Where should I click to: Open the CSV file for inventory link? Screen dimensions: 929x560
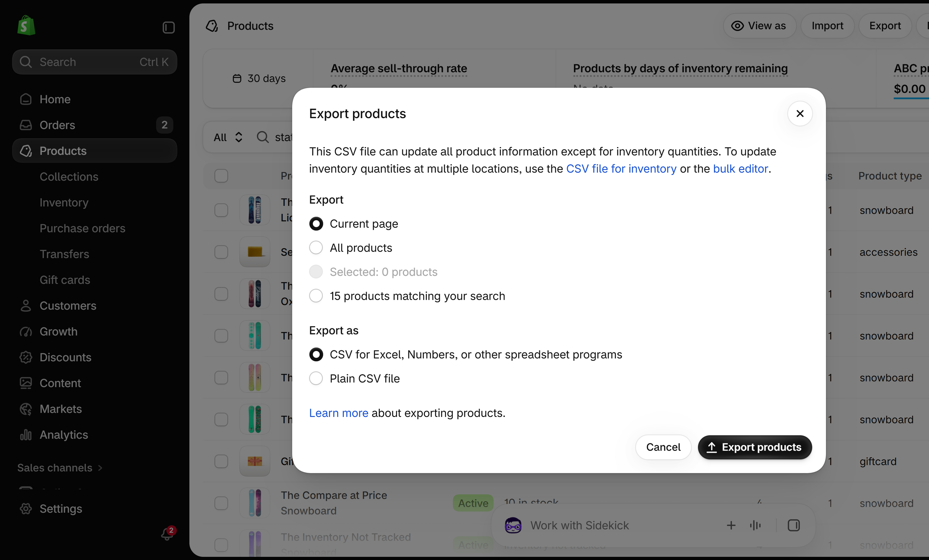(621, 169)
